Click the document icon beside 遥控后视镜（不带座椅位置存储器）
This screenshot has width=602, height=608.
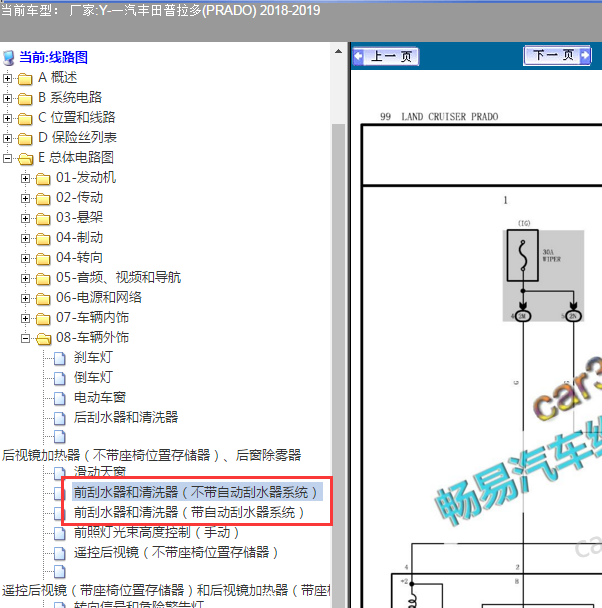pyautogui.click(x=60, y=554)
